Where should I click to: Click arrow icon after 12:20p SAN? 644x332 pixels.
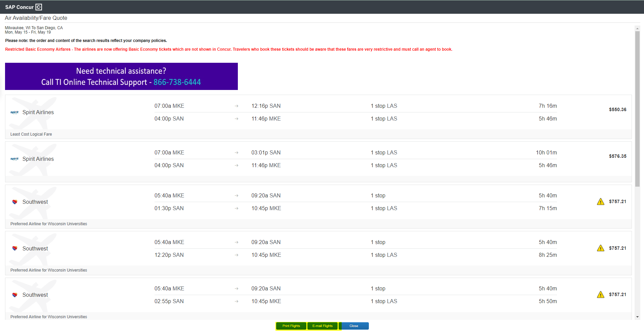pyautogui.click(x=237, y=255)
